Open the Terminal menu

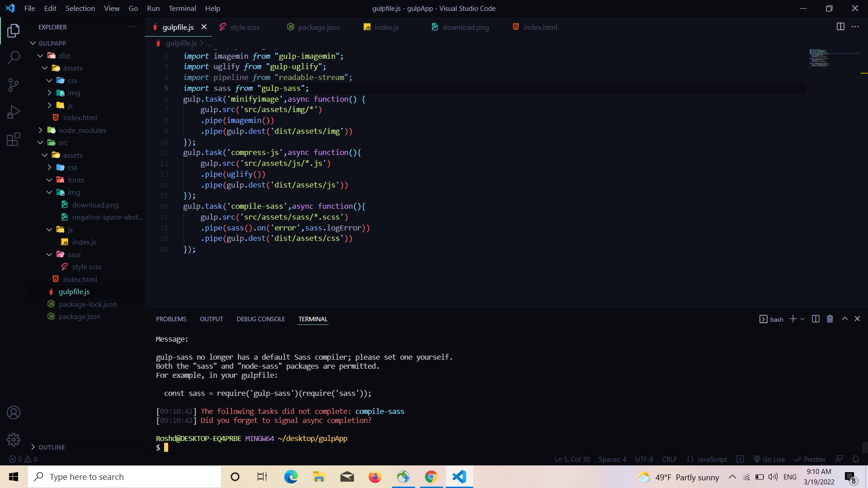[x=182, y=8]
